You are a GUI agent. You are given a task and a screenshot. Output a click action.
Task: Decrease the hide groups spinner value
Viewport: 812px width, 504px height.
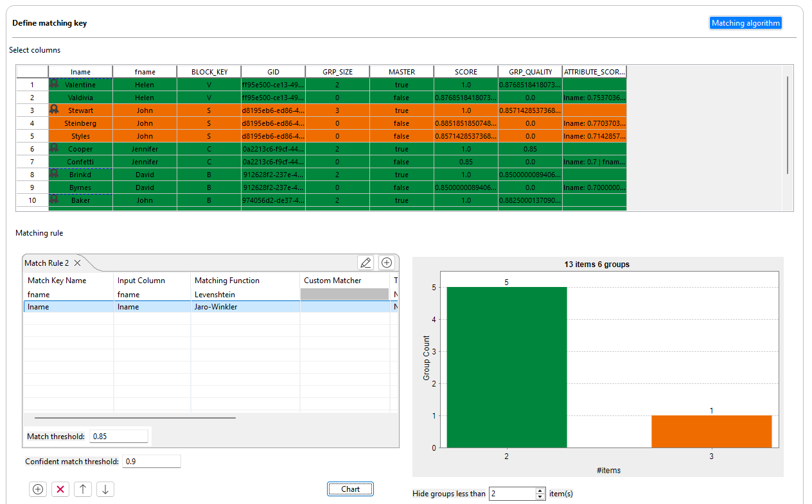pyautogui.click(x=540, y=497)
